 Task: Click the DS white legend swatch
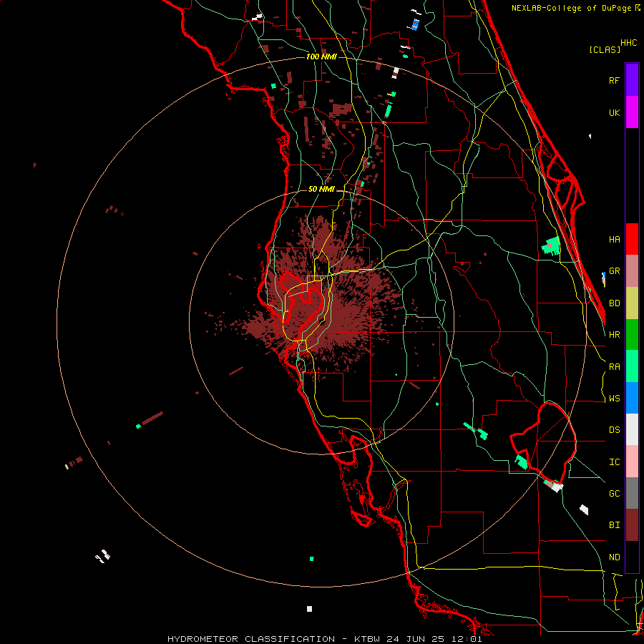pos(632,429)
